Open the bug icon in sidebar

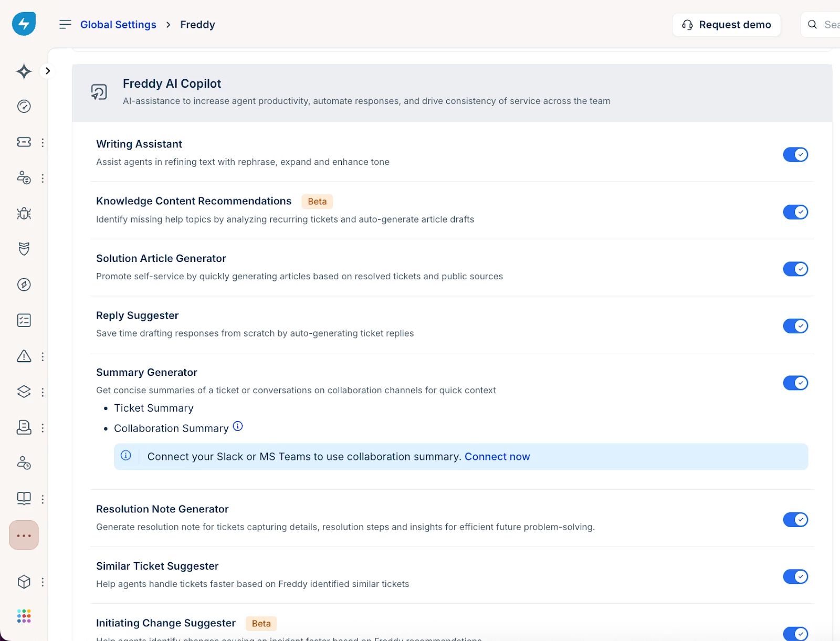24,214
